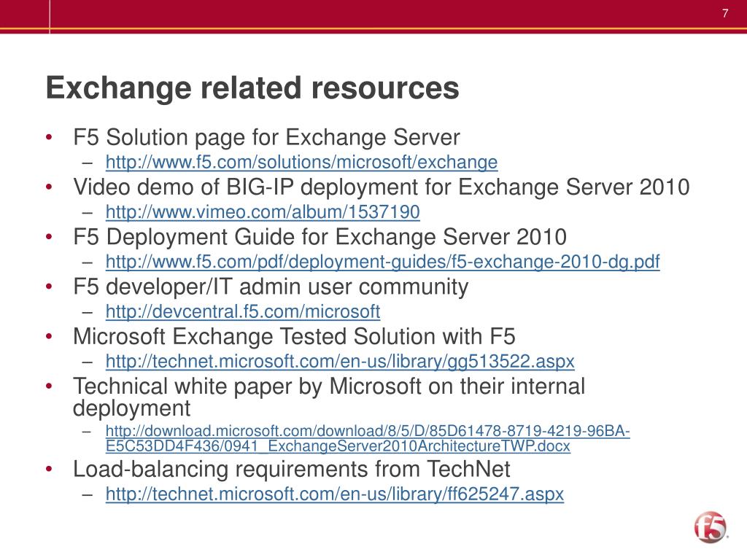
Task: Open the technet library ff625247.aspx link
Action: pos(334,494)
